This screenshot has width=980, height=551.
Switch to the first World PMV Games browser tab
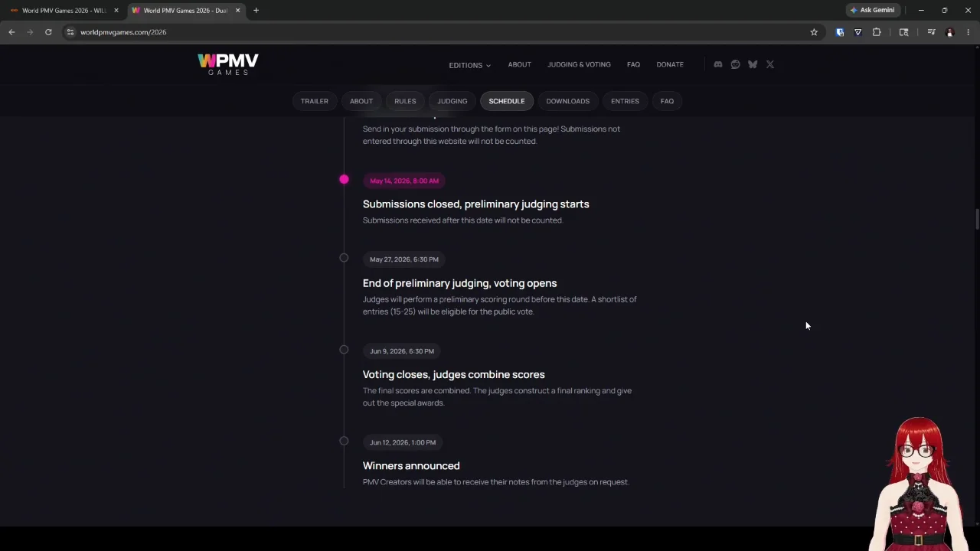tap(64, 11)
